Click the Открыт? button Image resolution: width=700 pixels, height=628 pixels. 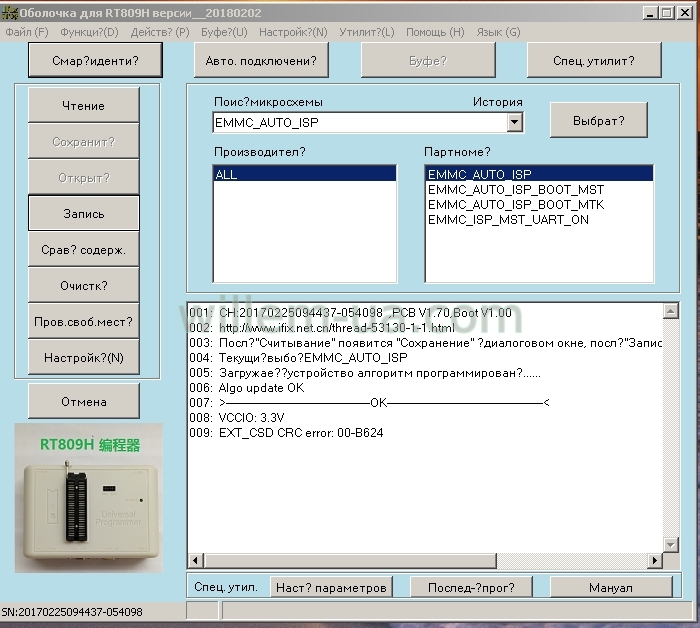coord(83,178)
